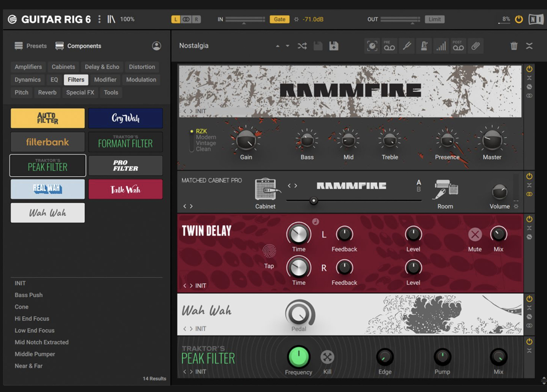
Task: Turn off the Twin Delay module power
Action: (529, 219)
